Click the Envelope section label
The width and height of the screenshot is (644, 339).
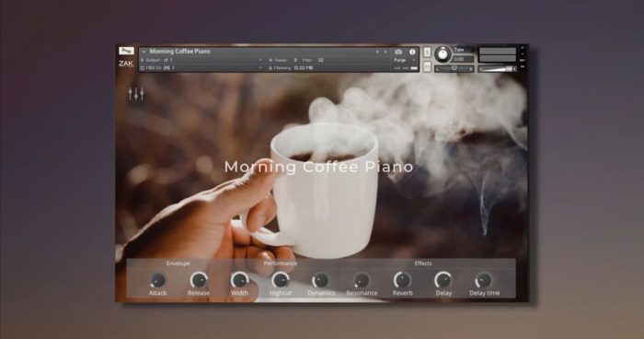178,263
